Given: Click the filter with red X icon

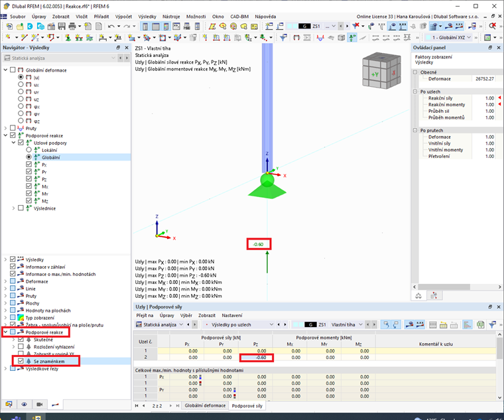Looking at the screenshot, I should coord(355,26).
